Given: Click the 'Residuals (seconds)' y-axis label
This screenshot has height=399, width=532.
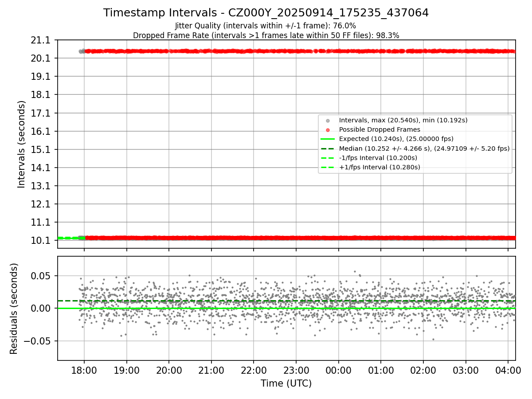Looking at the screenshot, I should coord(14,309).
